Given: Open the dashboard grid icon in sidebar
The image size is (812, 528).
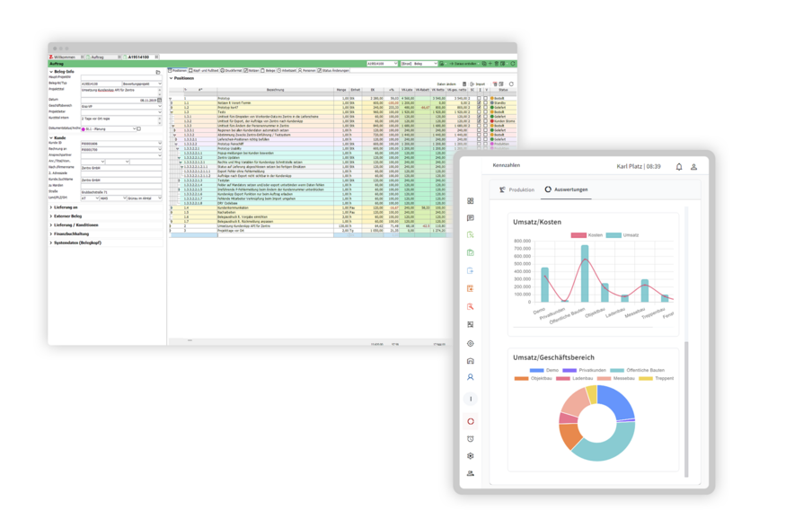Looking at the screenshot, I should pos(470,201).
